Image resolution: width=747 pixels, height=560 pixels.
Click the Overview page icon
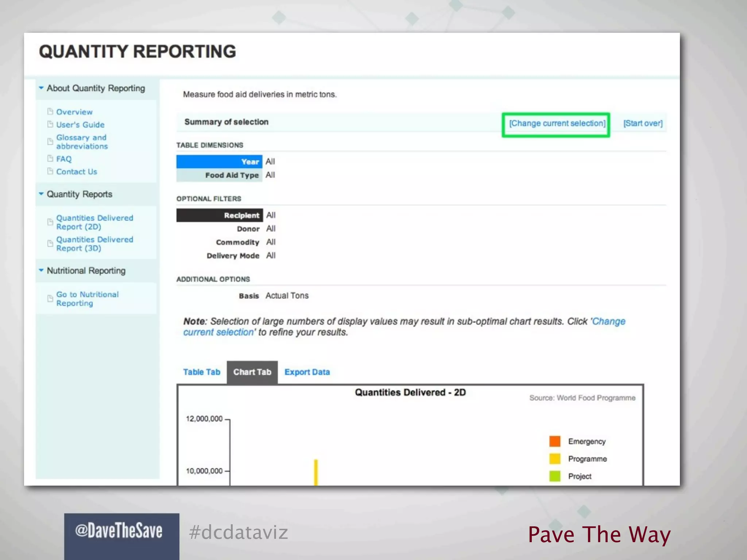50,111
